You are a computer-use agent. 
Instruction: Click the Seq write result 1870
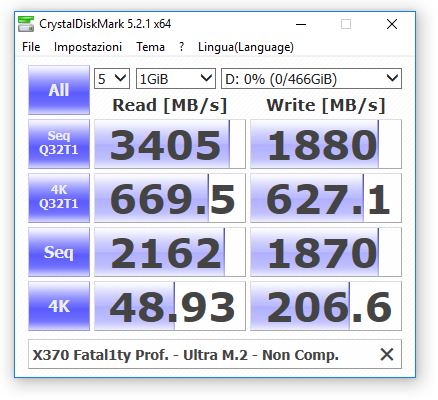[326, 252]
